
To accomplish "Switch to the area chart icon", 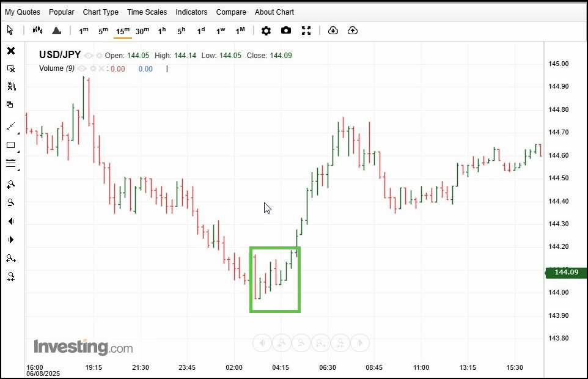I will pyautogui.click(x=57, y=31).
